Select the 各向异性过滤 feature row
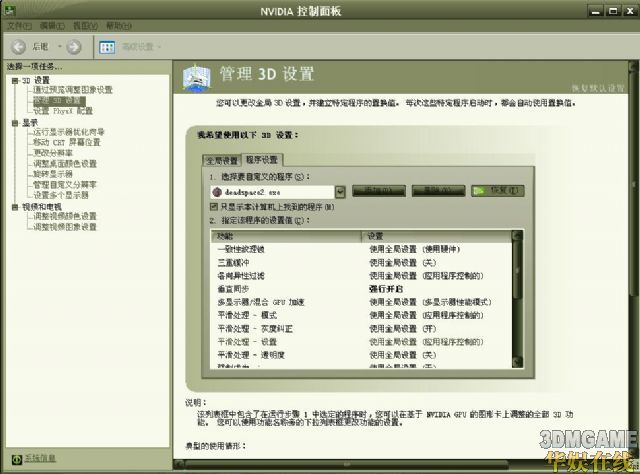The width and height of the screenshot is (640, 474). [361, 276]
